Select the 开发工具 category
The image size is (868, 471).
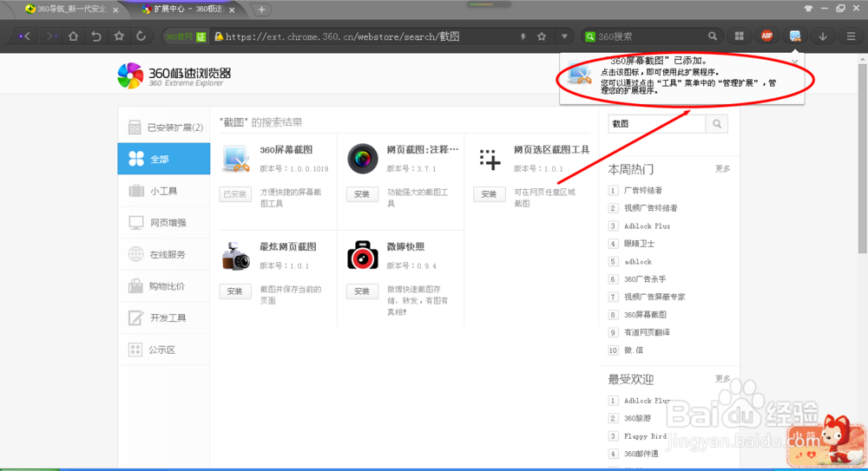point(164,317)
